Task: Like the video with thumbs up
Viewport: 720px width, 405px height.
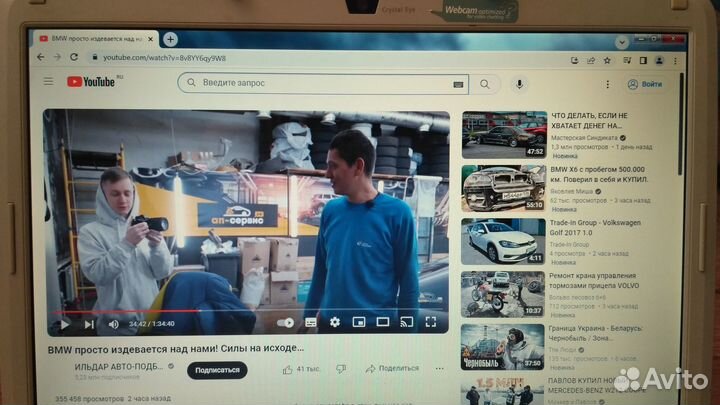Action: pos(288,370)
